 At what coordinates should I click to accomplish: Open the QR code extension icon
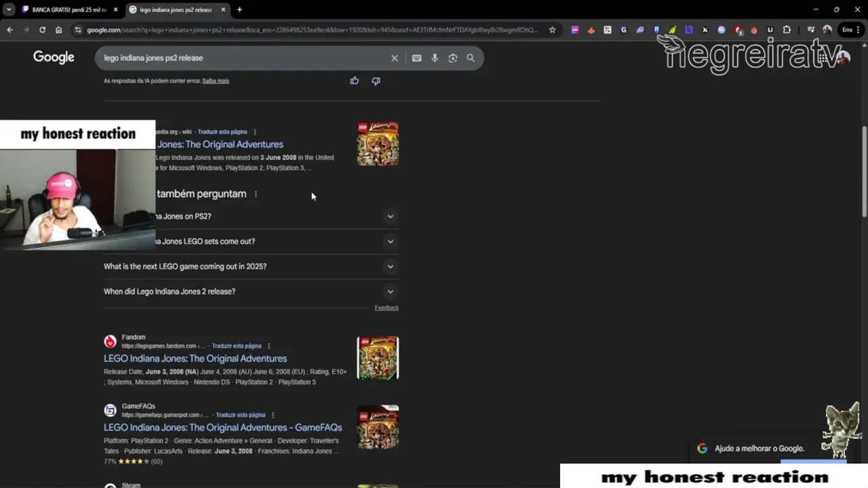[608, 30]
